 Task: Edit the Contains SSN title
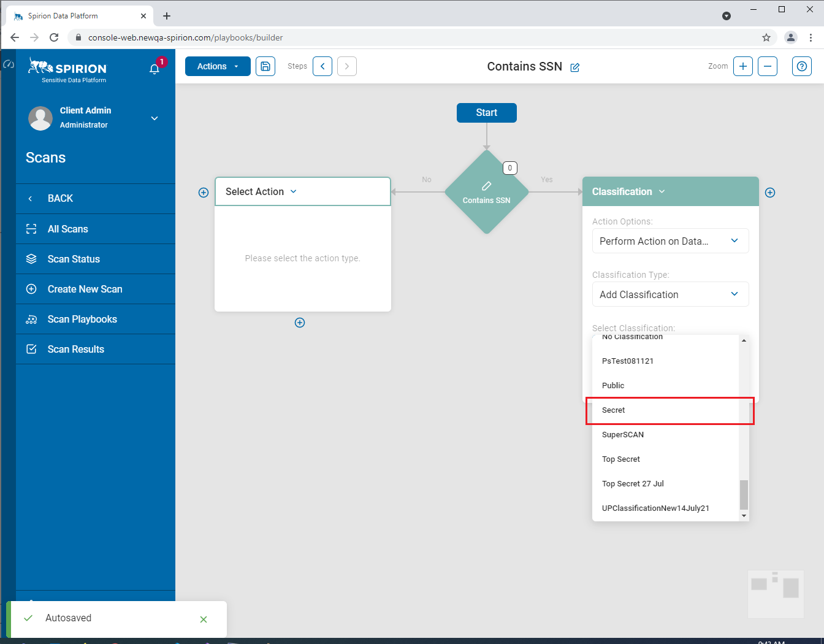coord(575,67)
